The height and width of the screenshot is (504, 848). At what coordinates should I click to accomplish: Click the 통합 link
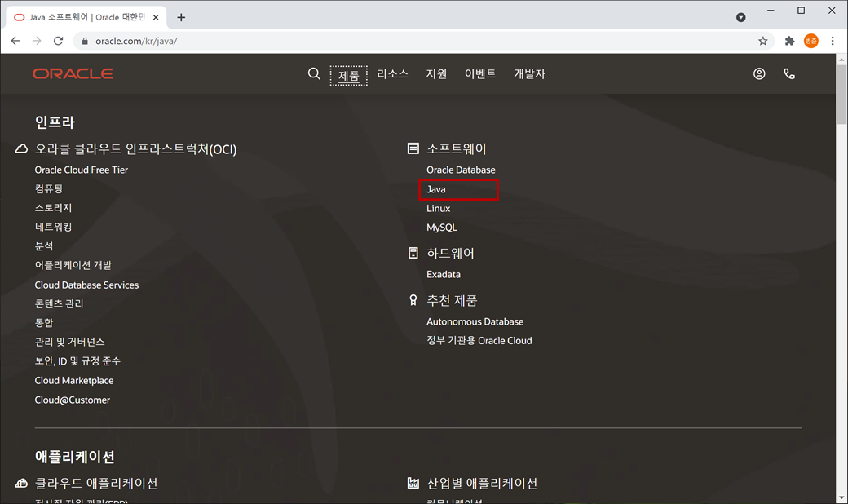(44, 323)
